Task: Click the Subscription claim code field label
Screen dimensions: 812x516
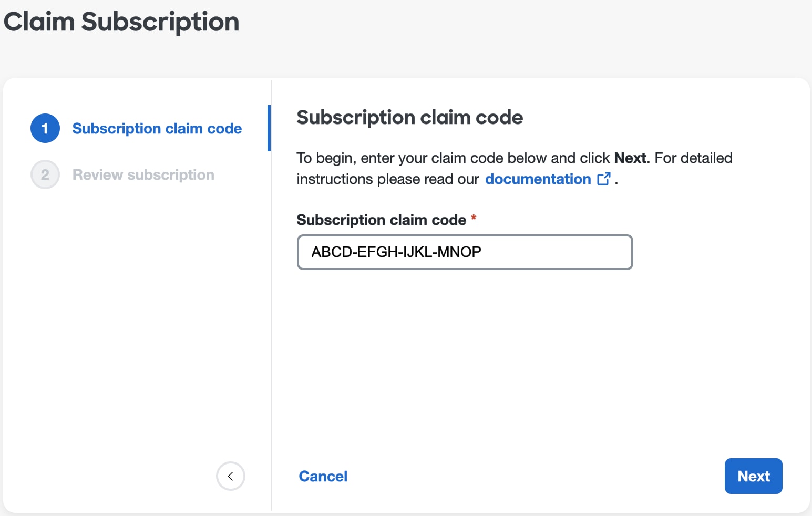Action: tap(382, 220)
